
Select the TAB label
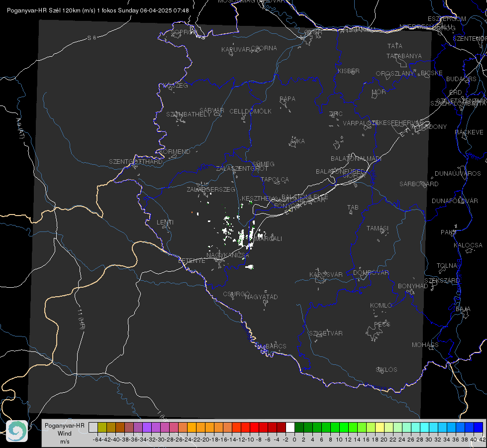coord(353,208)
